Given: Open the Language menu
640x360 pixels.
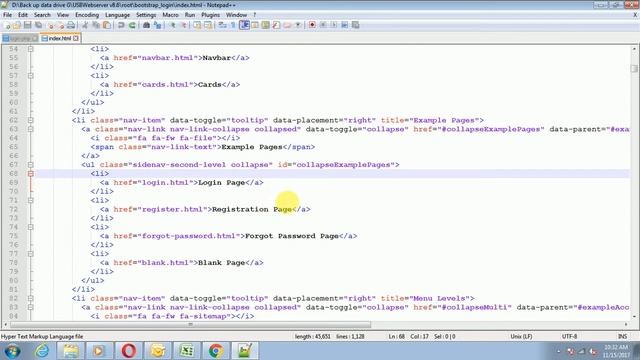Looking at the screenshot, I should [x=117, y=15].
